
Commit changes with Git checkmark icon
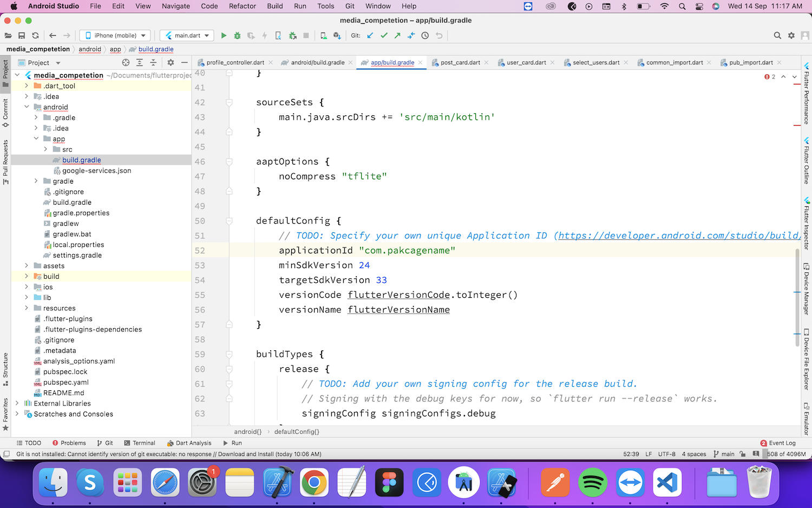pyautogui.click(x=384, y=36)
